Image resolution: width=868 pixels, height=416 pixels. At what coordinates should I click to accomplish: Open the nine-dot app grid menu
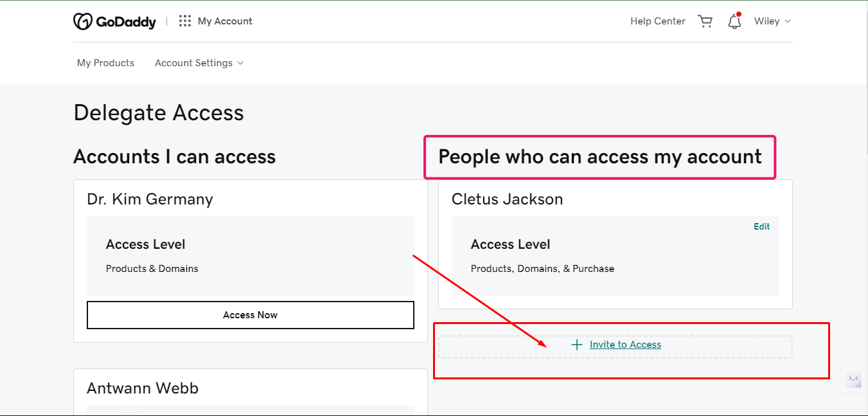(185, 21)
